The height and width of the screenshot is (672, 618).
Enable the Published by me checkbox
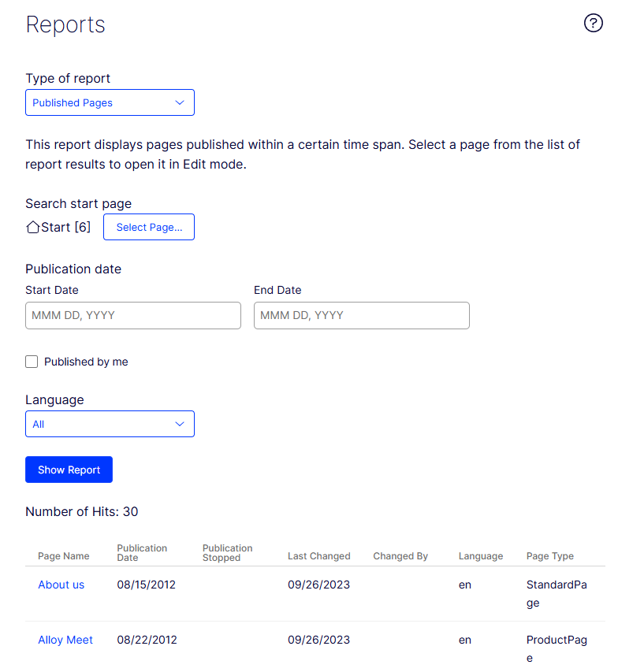click(32, 362)
